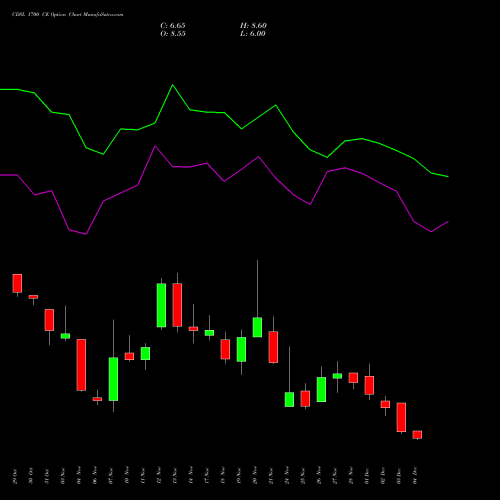Click the 01 Dec date label
The image size is (500, 500).
367,476
